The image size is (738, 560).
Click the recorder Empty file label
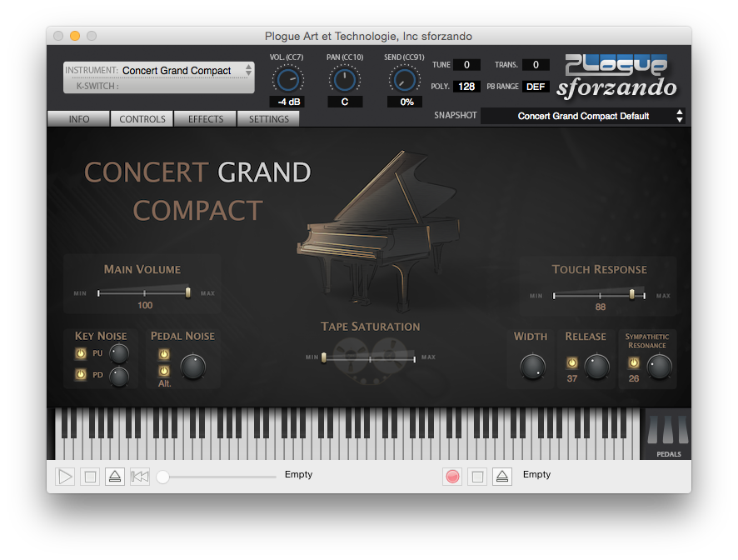coord(536,474)
